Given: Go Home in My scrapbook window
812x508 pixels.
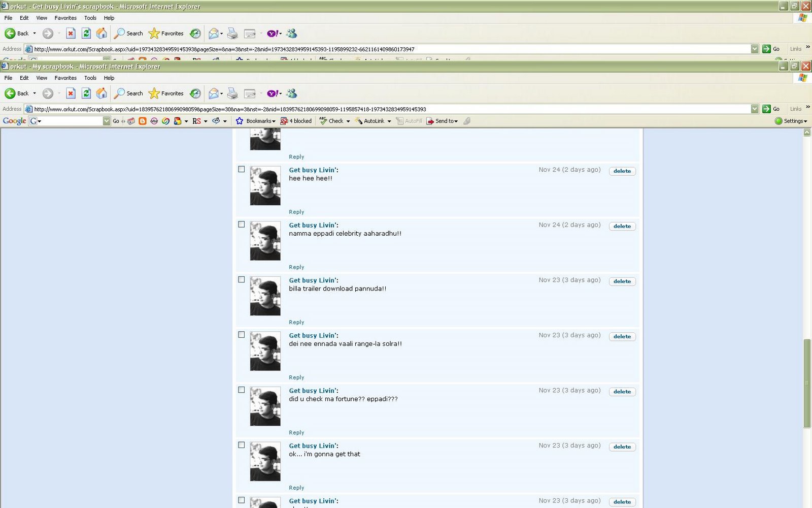Looking at the screenshot, I should pos(101,93).
